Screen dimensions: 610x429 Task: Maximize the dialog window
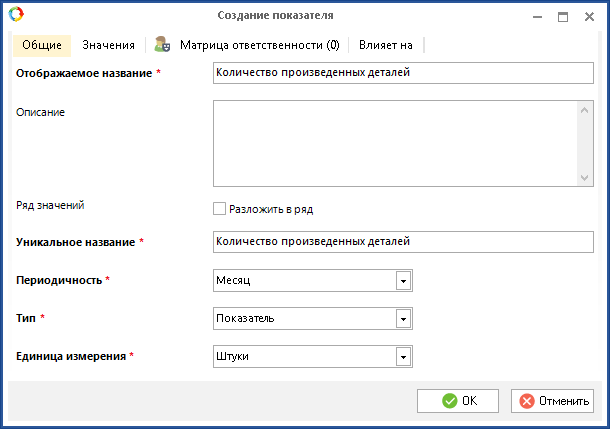pyautogui.click(x=563, y=16)
